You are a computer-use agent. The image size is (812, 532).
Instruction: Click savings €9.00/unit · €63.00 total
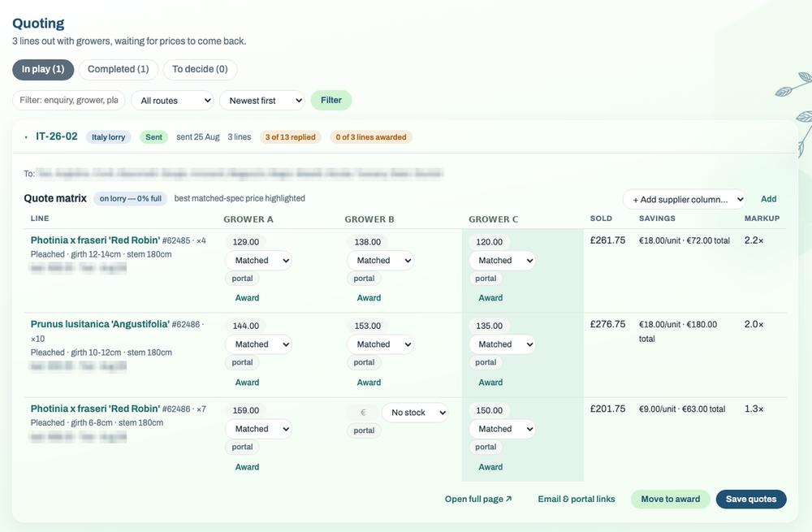[x=682, y=409]
